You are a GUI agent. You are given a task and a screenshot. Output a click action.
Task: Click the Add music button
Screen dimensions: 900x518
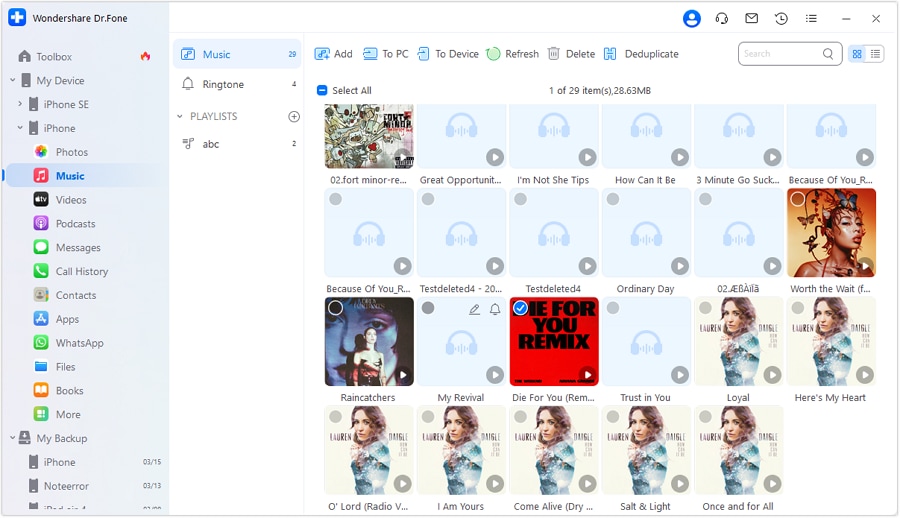point(333,54)
